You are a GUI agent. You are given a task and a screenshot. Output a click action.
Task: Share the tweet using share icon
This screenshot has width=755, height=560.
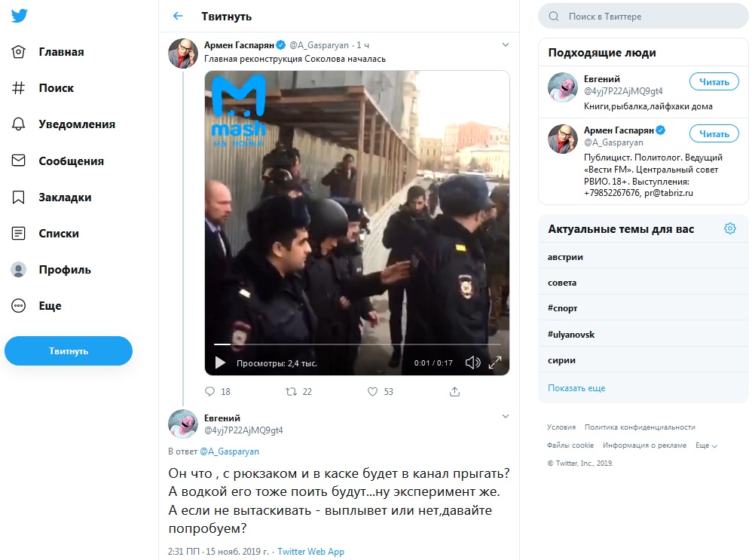pos(454,392)
